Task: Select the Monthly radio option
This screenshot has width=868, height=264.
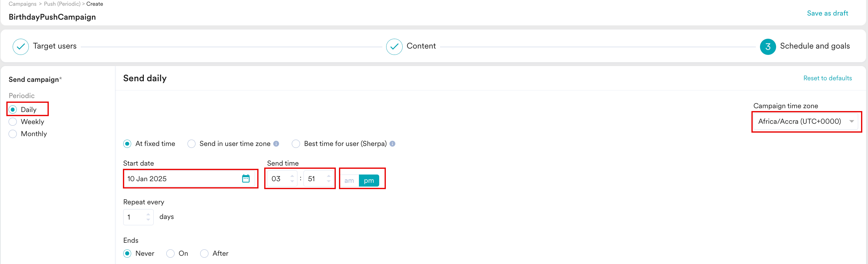Action: [13, 134]
